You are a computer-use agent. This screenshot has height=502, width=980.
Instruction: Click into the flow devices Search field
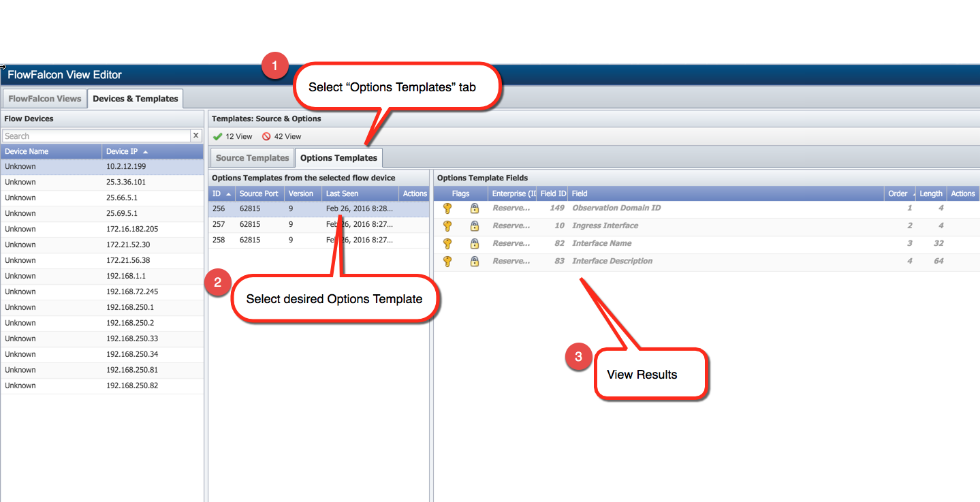pyautogui.click(x=97, y=136)
